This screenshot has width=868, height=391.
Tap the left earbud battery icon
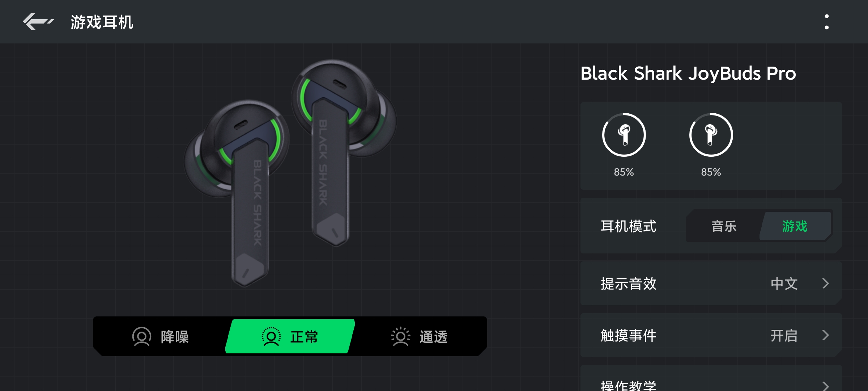click(x=624, y=135)
